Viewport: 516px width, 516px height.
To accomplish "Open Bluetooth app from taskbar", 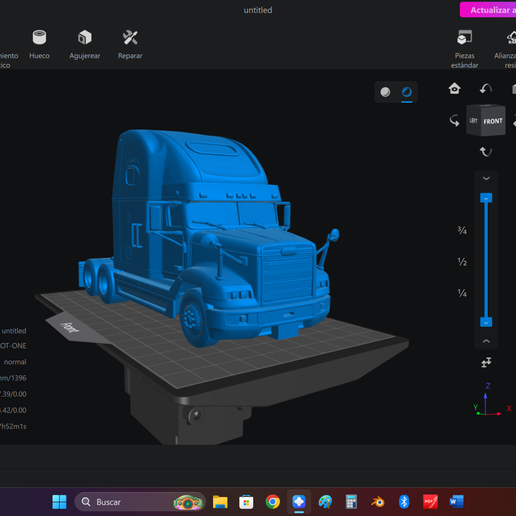I will coord(404,502).
